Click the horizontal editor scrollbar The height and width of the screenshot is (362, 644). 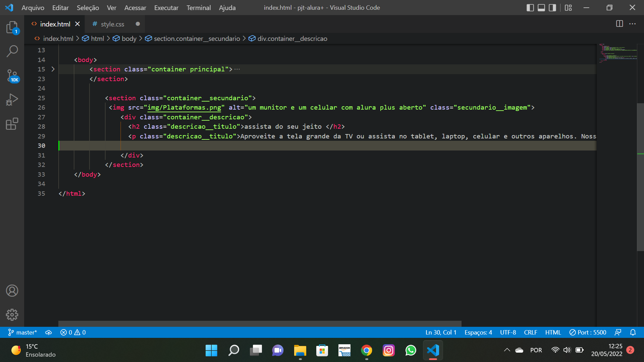coord(260,324)
